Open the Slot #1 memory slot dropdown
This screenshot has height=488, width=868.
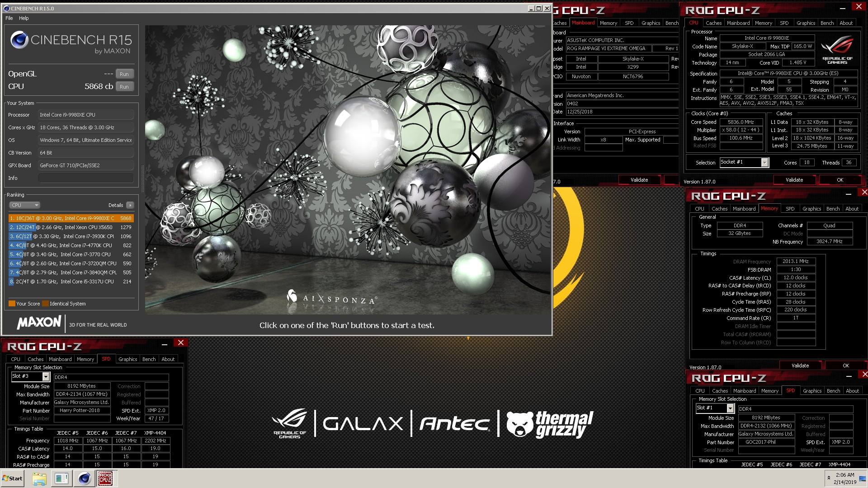click(x=730, y=408)
